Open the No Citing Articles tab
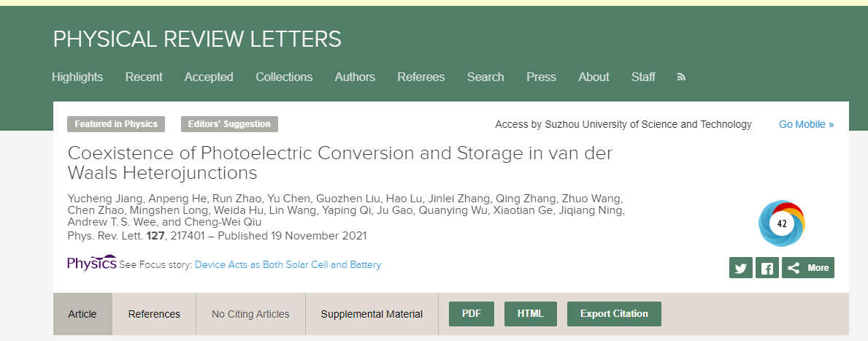The image size is (868, 341). (250, 314)
